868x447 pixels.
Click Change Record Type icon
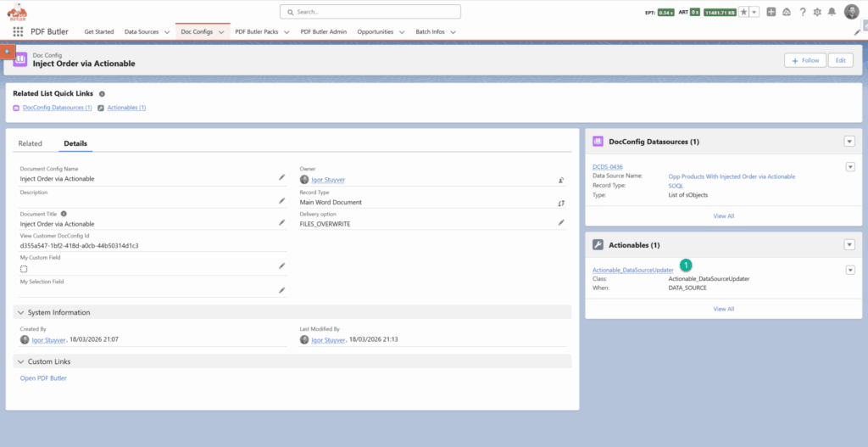(x=561, y=203)
